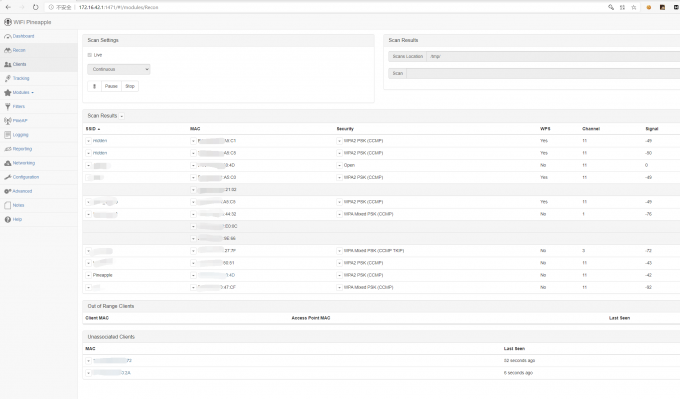
Task: Click the Unassociated Clients heading
Action: pos(111,337)
